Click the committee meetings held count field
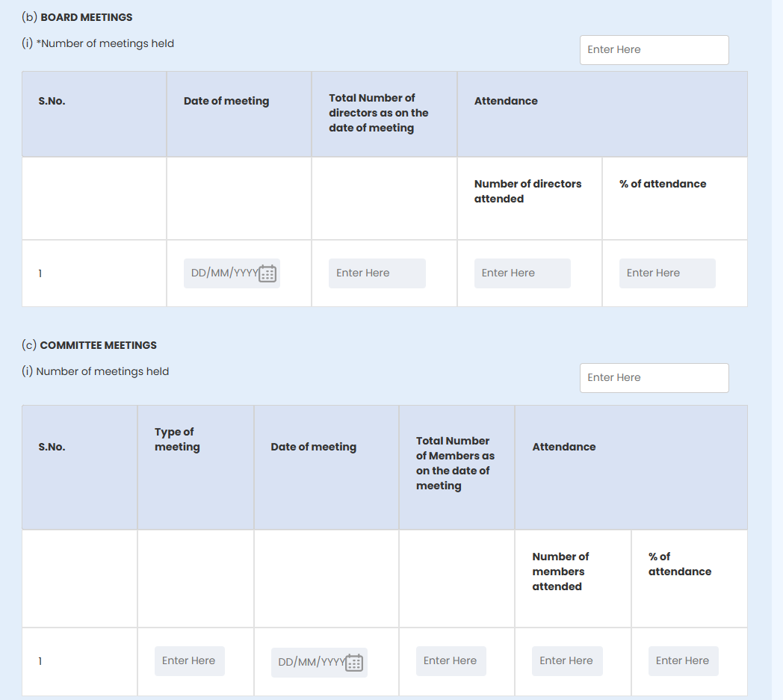The width and height of the screenshot is (783, 700). pyautogui.click(x=654, y=378)
